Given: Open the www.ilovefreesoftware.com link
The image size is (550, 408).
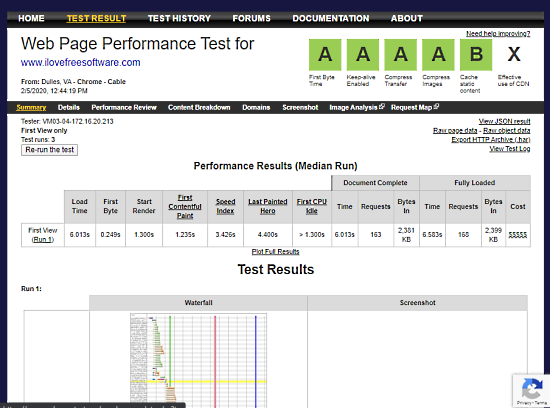Looking at the screenshot, I should point(80,62).
